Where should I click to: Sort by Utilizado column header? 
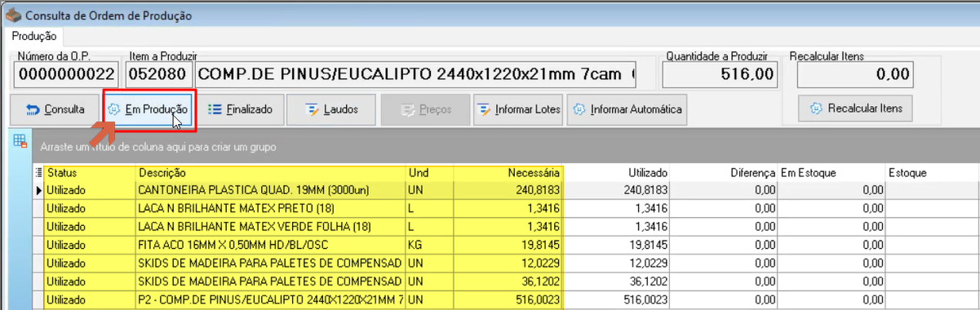pyautogui.click(x=618, y=173)
